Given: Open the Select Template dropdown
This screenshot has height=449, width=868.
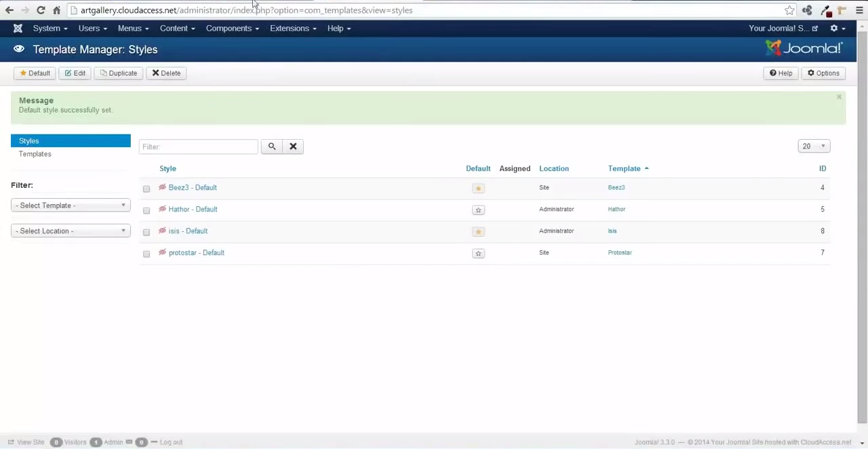Looking at the screenshot, I should (71, 206).
